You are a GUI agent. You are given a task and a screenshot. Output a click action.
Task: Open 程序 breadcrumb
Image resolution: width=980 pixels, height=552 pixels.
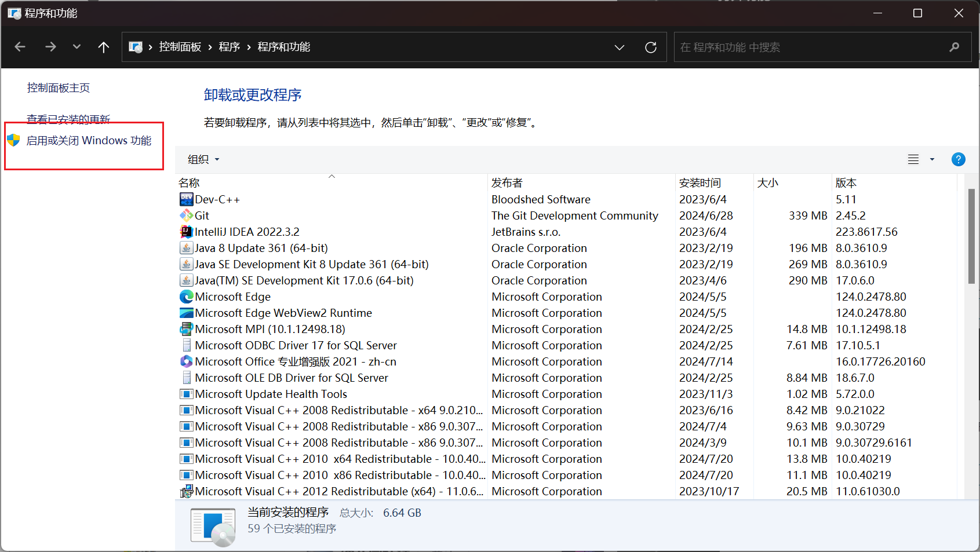(x=229, y=47)
